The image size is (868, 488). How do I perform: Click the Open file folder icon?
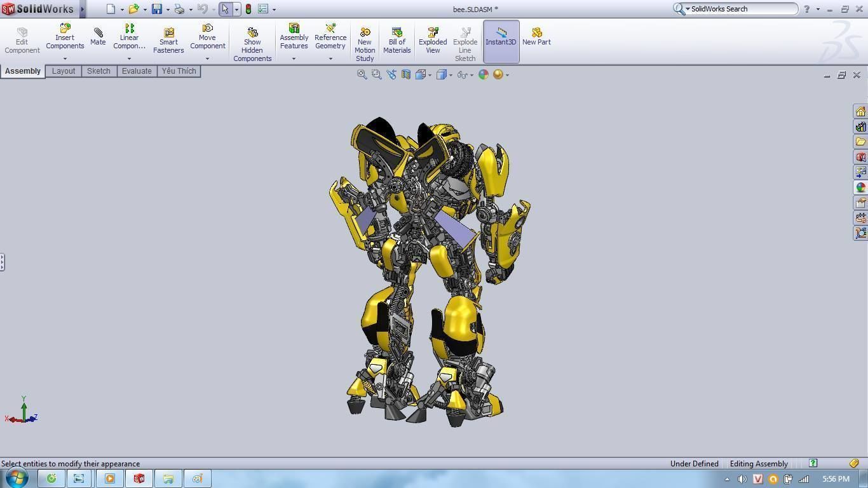point(133,9)
